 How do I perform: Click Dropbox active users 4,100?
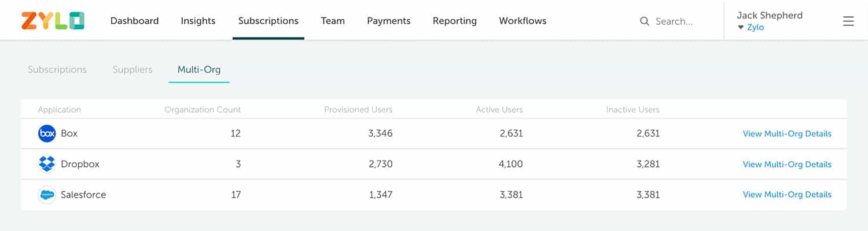[510, 164]
